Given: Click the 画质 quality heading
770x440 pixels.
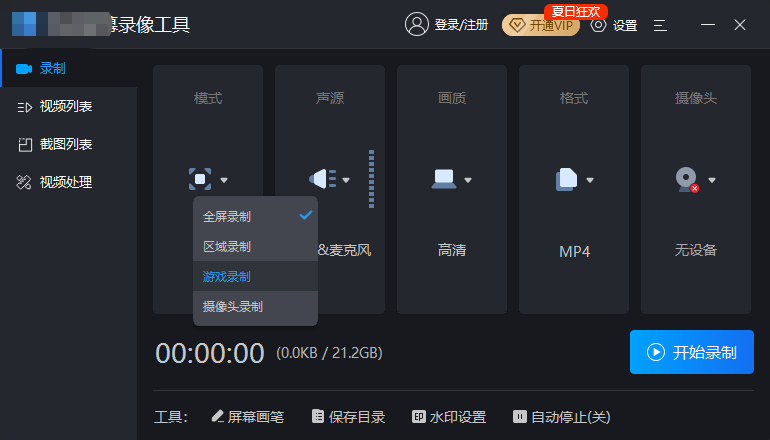Looking at the screenshot, I should [452, 98].
